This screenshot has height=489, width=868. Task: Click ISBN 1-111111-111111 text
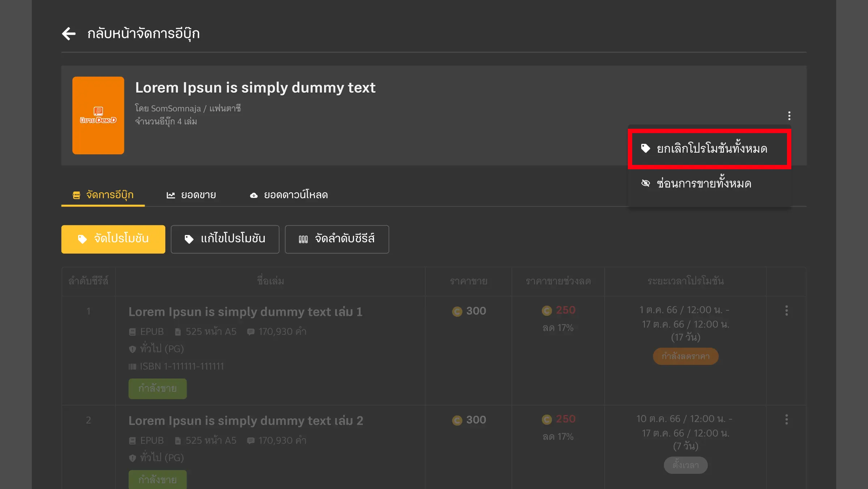[182, 366]
